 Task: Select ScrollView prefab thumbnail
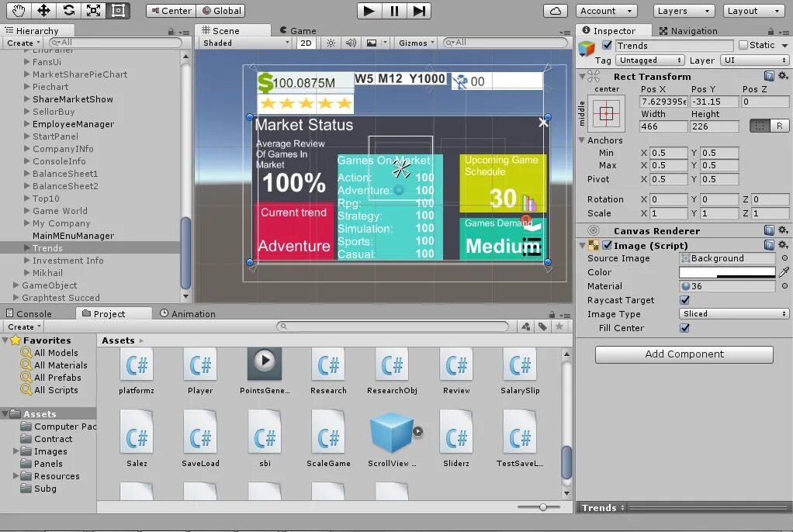click(391, 433)
